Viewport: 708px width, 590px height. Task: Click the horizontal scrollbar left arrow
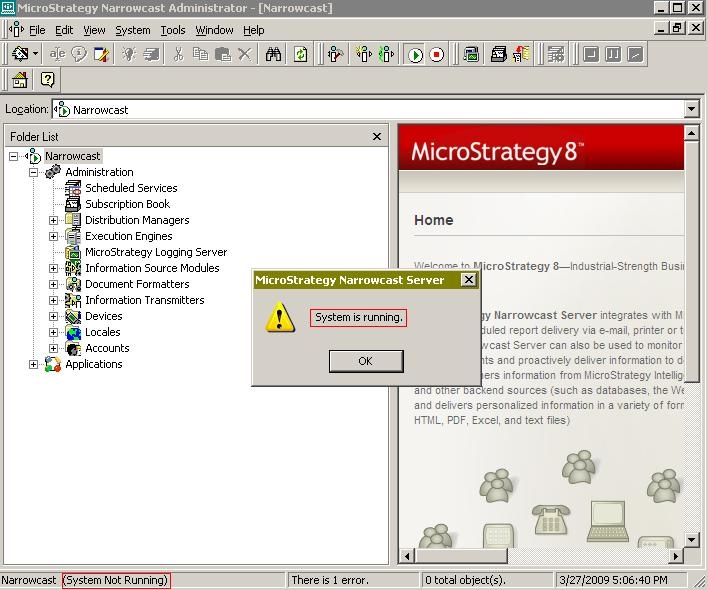click(x=407, y=556)
